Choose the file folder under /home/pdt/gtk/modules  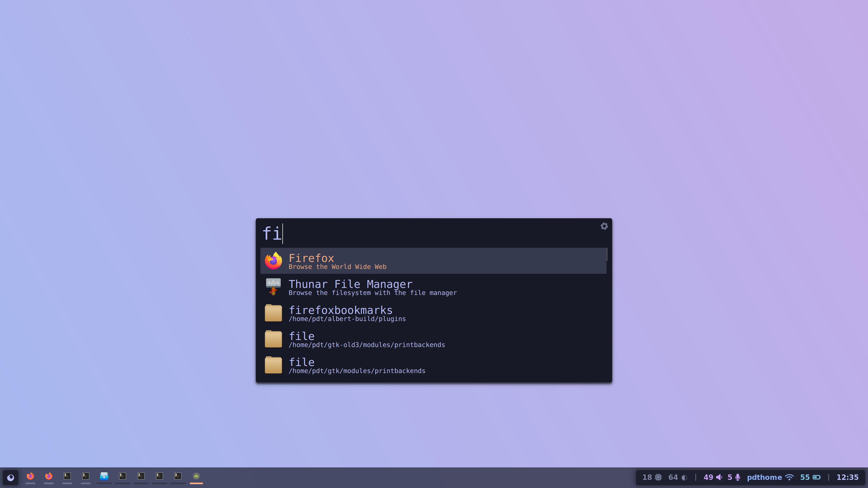pyautogui.click(x=433, y=365)
